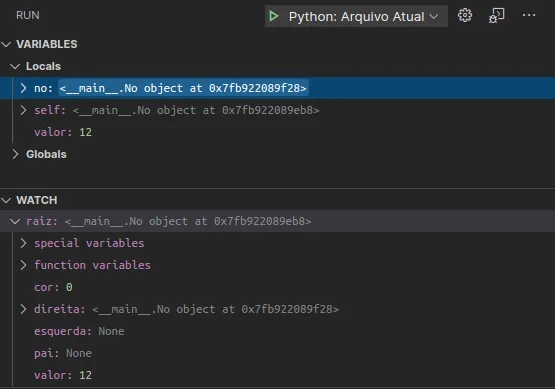Expand the self variable in Locals

coord(23,110)
